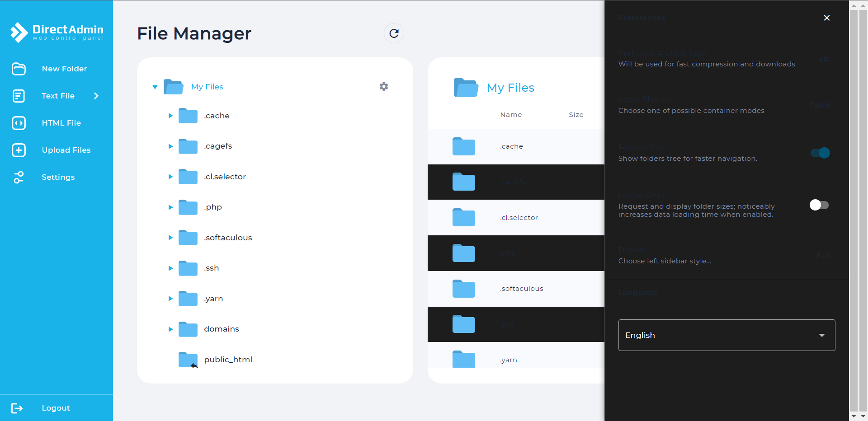The height and width of the screenshot is (421, 868).
Task: Click the Settings sliders icon in sidebar
Action: click(x=19, y=177)
